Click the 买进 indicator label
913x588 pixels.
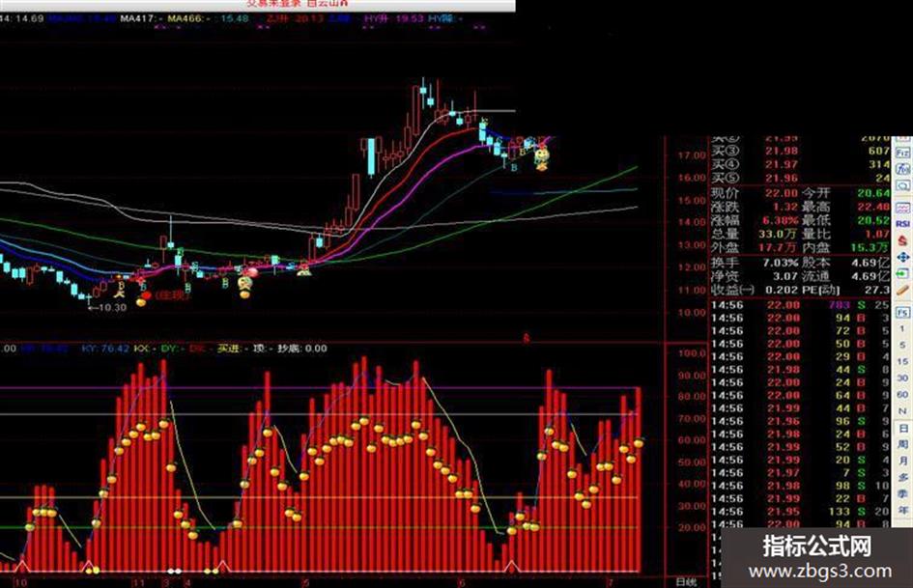231,349
